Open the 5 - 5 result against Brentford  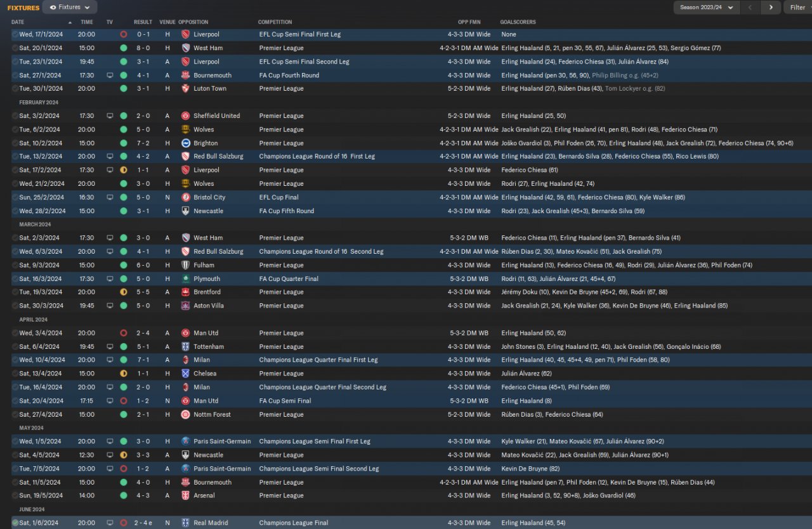(x=143, y=292)
